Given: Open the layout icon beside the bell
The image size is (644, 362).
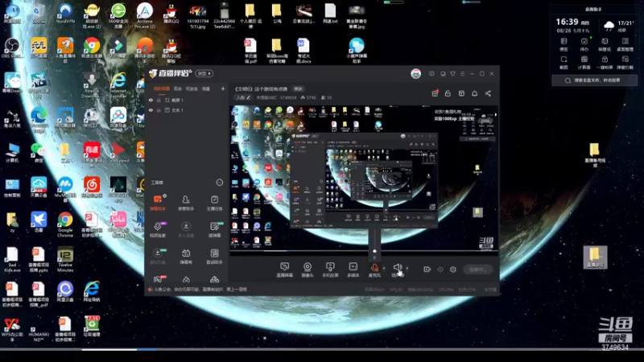Looking at the screenshot, I should (x=461, y=93).
